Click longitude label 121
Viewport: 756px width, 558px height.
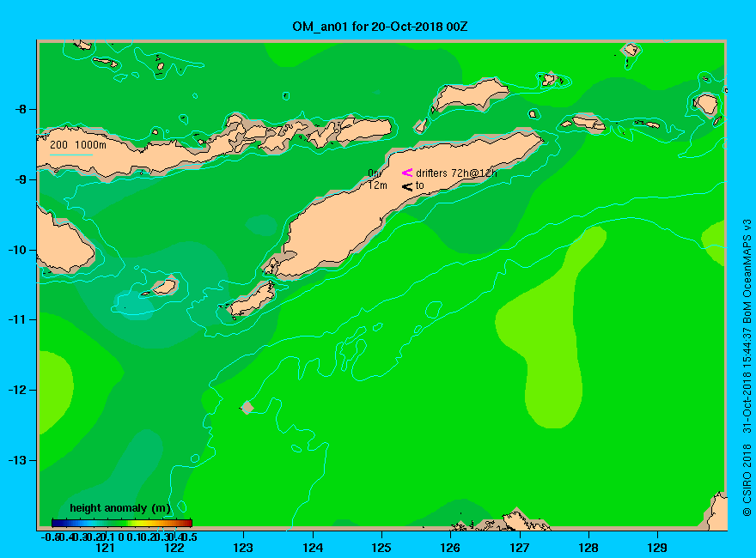tap(105, 548)
